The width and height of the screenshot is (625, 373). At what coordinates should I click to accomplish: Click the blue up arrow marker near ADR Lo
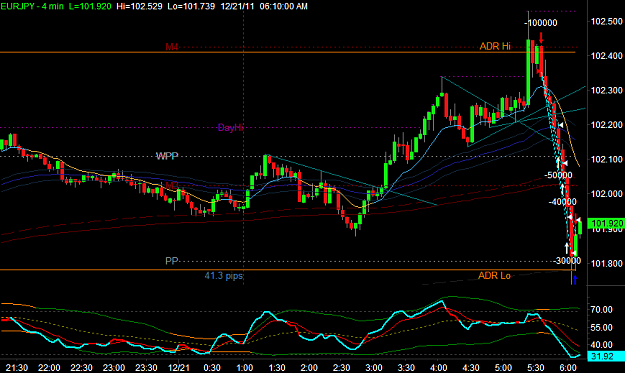(x=575, y=280)
